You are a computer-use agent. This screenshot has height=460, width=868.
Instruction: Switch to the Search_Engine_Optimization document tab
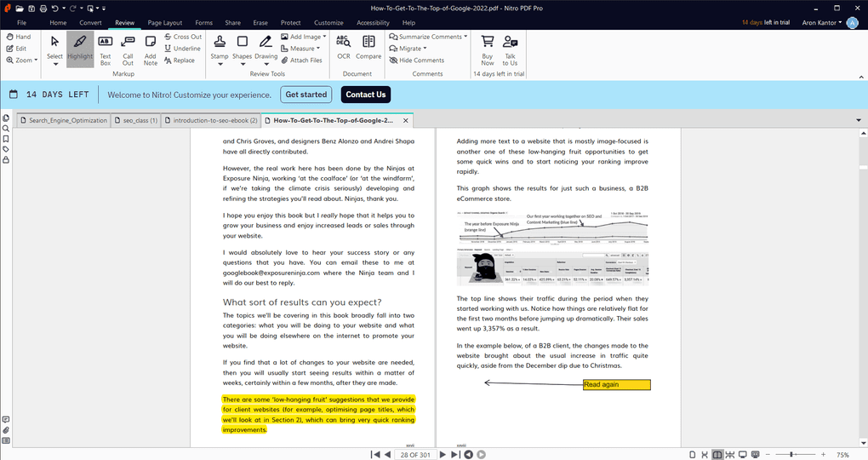coord(63,120)
